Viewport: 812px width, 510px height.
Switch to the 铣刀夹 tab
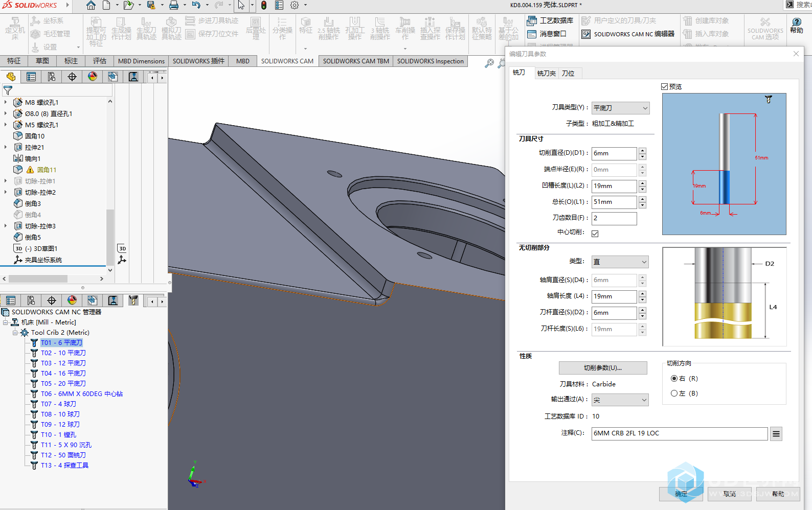tap(546, 73)
